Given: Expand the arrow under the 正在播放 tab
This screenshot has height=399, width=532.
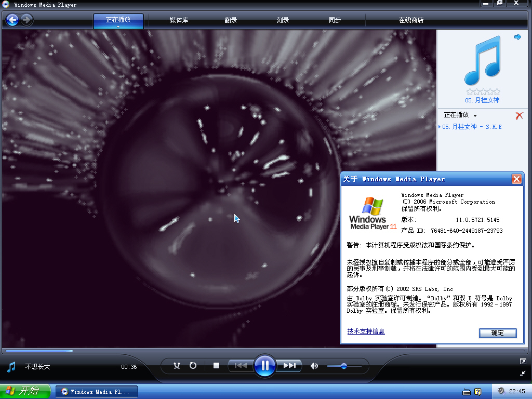Looking at the screenshot, I should click(x=118, y=26).
